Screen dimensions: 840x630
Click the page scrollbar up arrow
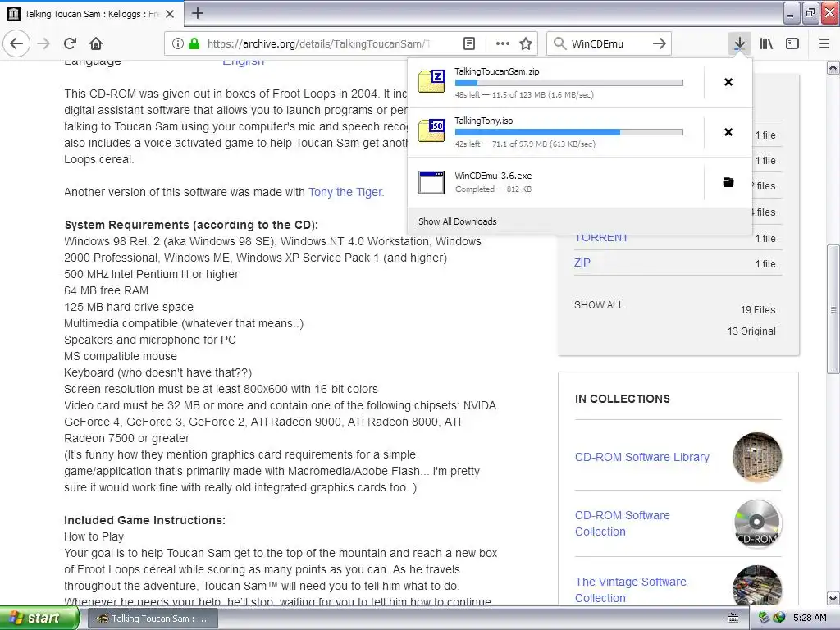tap(833, 67)
